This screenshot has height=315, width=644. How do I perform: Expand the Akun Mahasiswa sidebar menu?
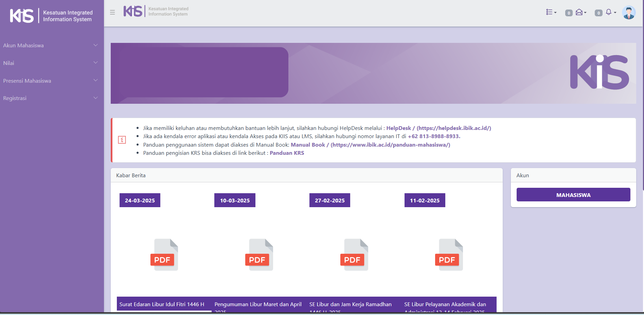[51, 45]
